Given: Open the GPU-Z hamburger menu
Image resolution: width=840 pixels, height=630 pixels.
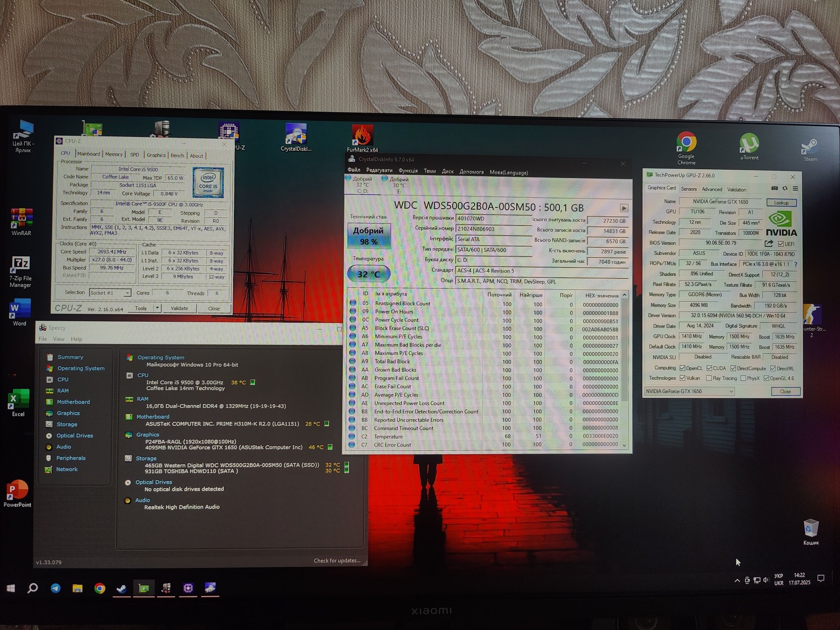Looking at the screenshot, I should [795, 189].
